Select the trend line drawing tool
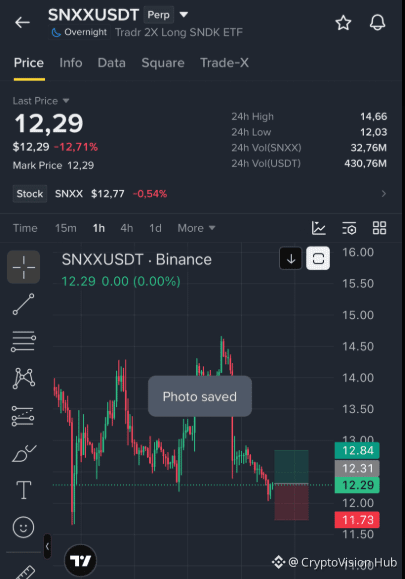 point(24,304)
